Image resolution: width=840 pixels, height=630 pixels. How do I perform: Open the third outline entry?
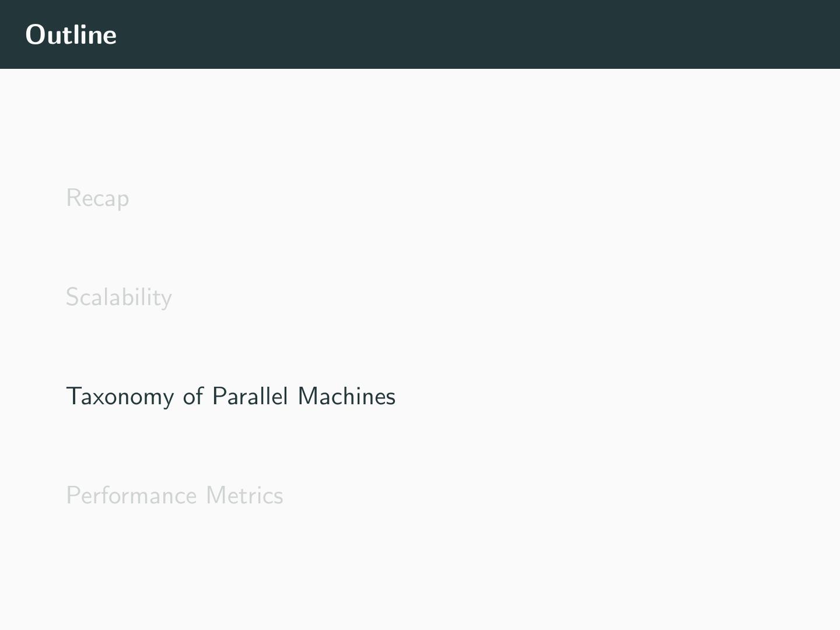point(230,397)
